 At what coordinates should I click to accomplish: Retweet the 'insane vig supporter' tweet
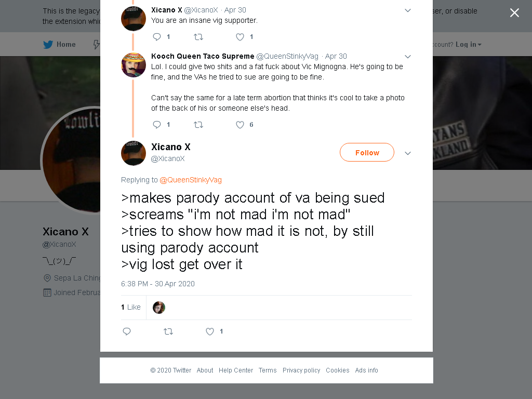pos(198,37)
